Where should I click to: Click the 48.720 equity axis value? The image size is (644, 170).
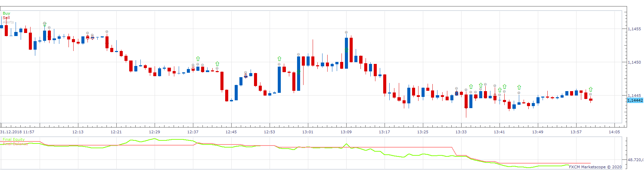(635, 159)
